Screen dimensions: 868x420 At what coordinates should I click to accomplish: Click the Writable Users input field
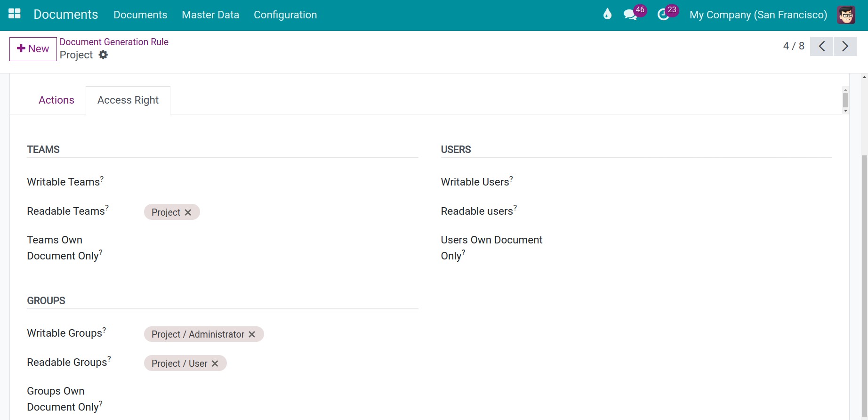coord(695,182)
